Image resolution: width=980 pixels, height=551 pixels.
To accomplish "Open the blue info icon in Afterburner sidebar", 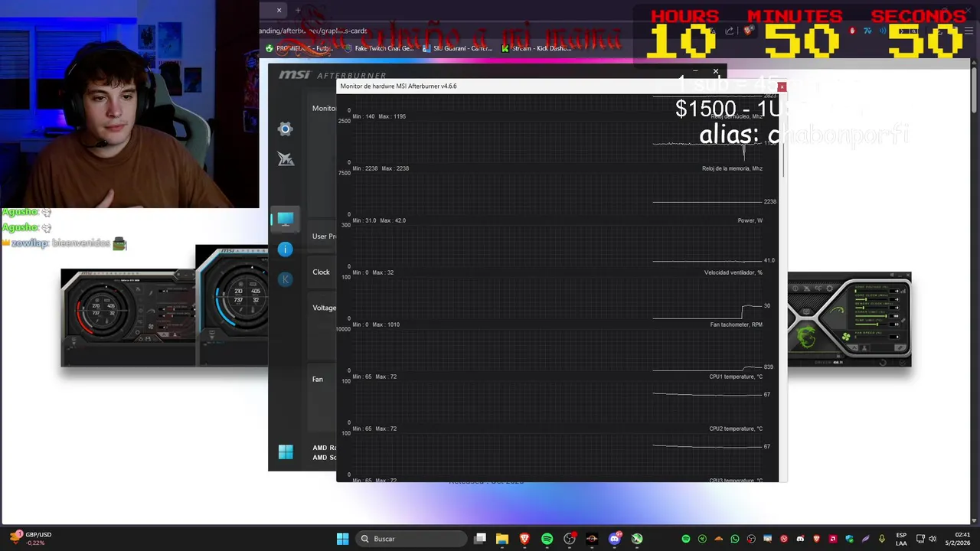I will click(x=285, y=249).
